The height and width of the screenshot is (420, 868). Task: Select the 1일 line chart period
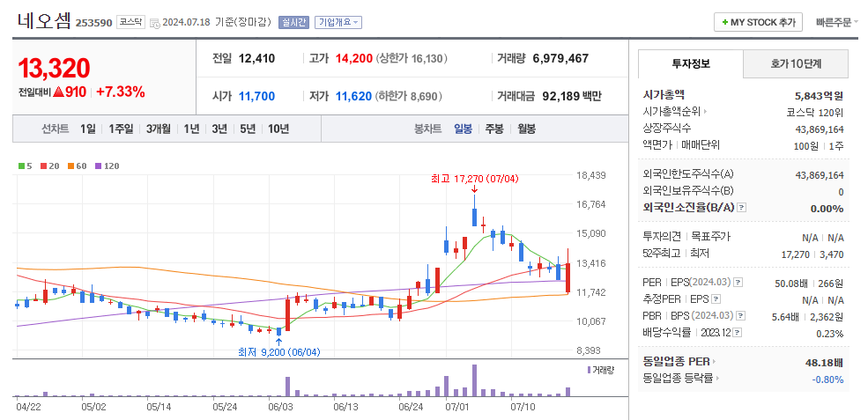click(x=87, y=129)
